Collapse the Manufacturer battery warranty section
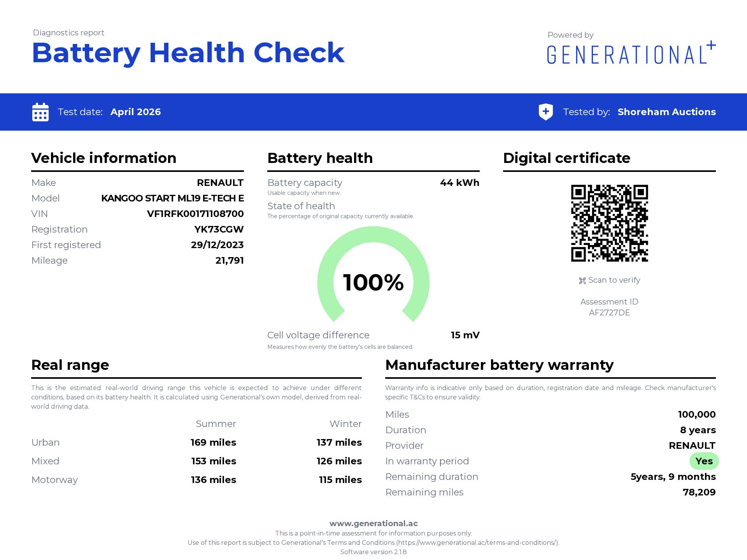747x560 pixels. (x=499, y=365)
